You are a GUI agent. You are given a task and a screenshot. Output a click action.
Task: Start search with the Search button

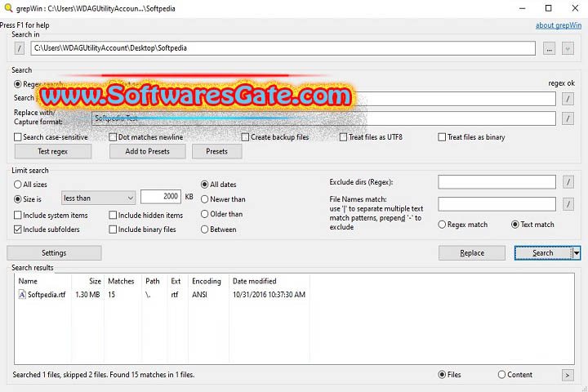pyautogui.click(x=543, y=253)
